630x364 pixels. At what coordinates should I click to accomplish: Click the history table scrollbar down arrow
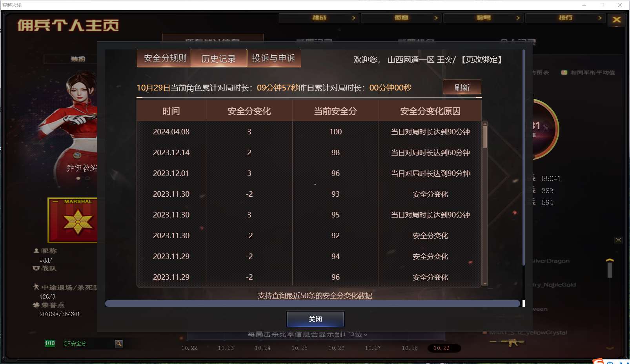(x=485, y=284)
